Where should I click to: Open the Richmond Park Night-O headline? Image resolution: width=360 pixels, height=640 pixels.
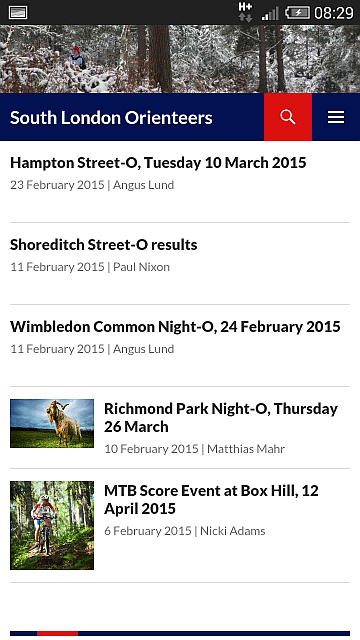tap(221, 417)
